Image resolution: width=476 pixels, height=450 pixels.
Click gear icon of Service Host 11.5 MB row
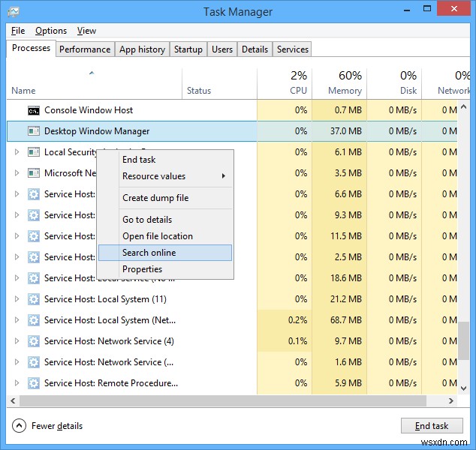point(34,236)
